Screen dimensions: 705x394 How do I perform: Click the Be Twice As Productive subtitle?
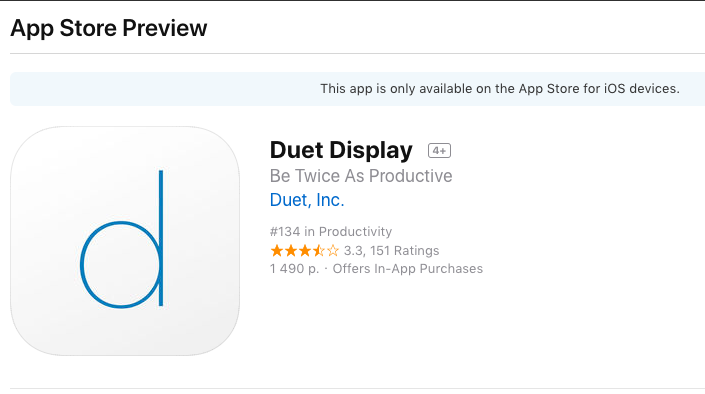pyautogui.click(x=361, y=176)
